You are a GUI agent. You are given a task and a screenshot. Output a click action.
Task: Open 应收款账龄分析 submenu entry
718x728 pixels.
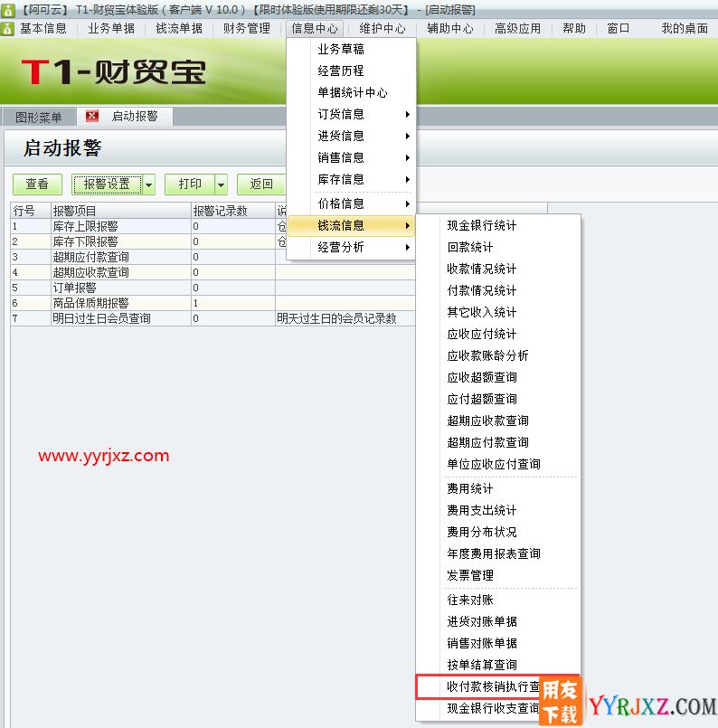click(498, 355)
